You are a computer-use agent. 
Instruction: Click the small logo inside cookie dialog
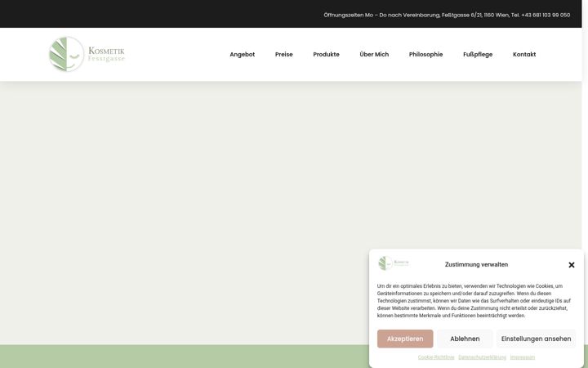pyautogui.click(x=394, y=263)
